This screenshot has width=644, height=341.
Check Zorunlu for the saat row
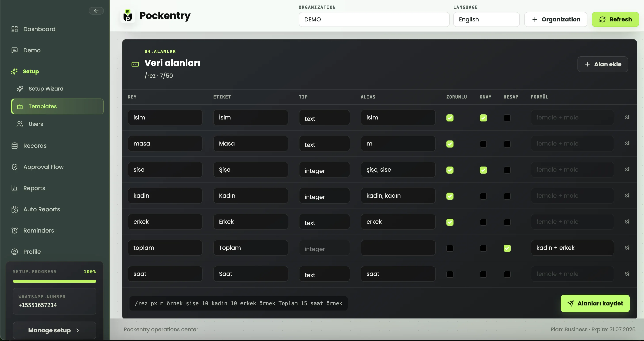coord(450,274)
